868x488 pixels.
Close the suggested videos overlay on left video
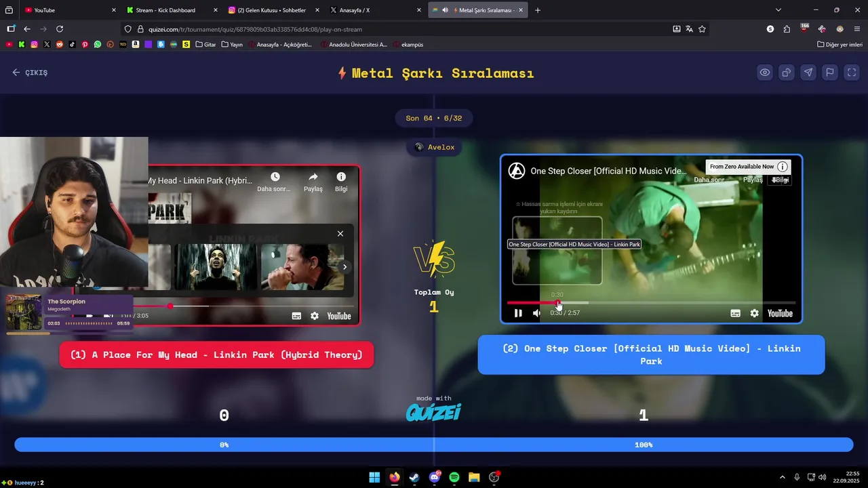340,233
